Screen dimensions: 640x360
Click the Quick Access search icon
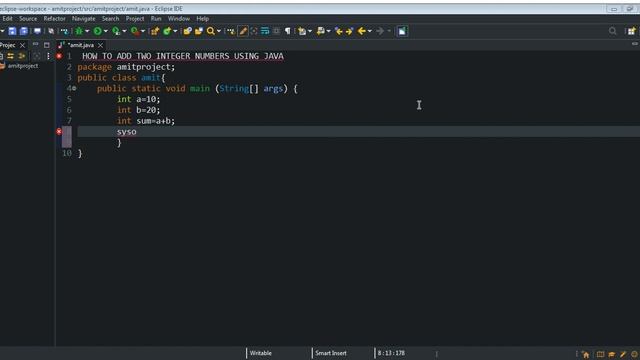click(x=613, y=31)
